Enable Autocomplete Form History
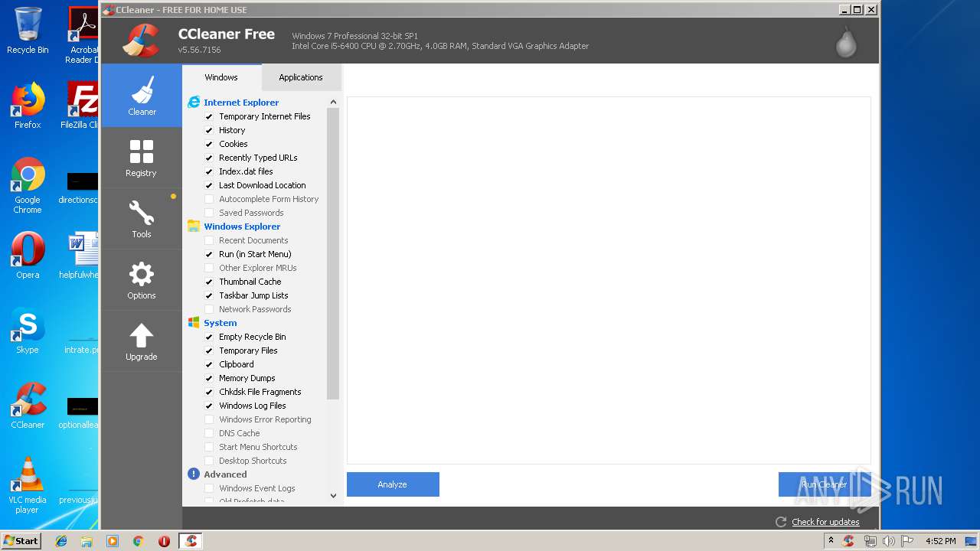 (x=209, y=199)
